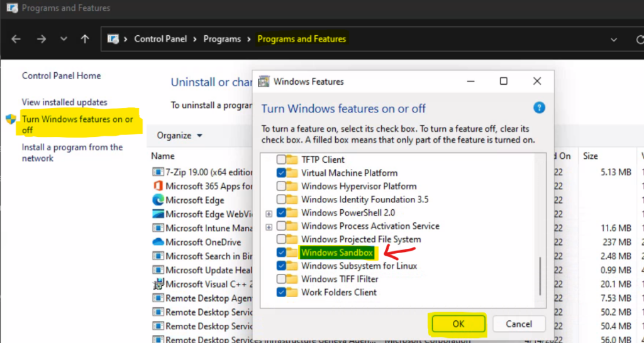
Task: Open Install a program from the network
Action: [72, 153]
